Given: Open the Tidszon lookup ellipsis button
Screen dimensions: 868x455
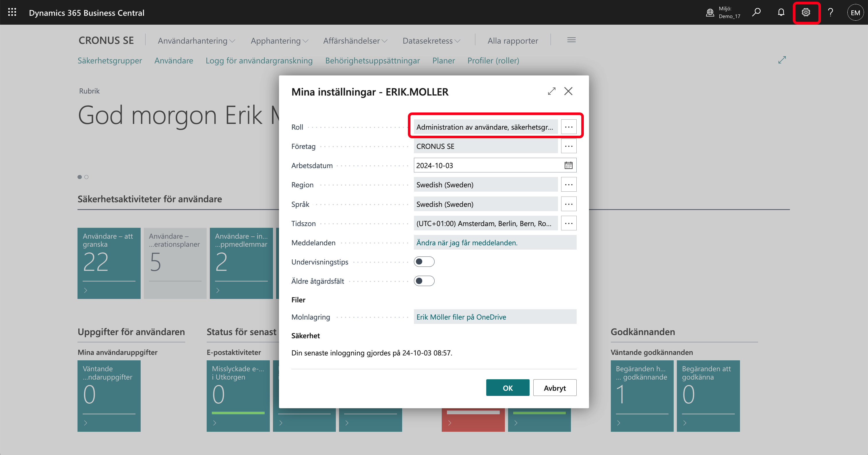Looking at the screenshot, I should [569, 223].
